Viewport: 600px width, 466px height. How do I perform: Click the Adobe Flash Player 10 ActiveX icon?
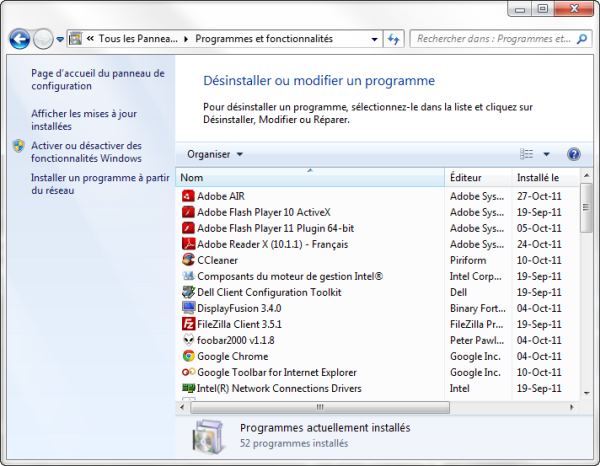pyautogui.click(x=188, y=212)
